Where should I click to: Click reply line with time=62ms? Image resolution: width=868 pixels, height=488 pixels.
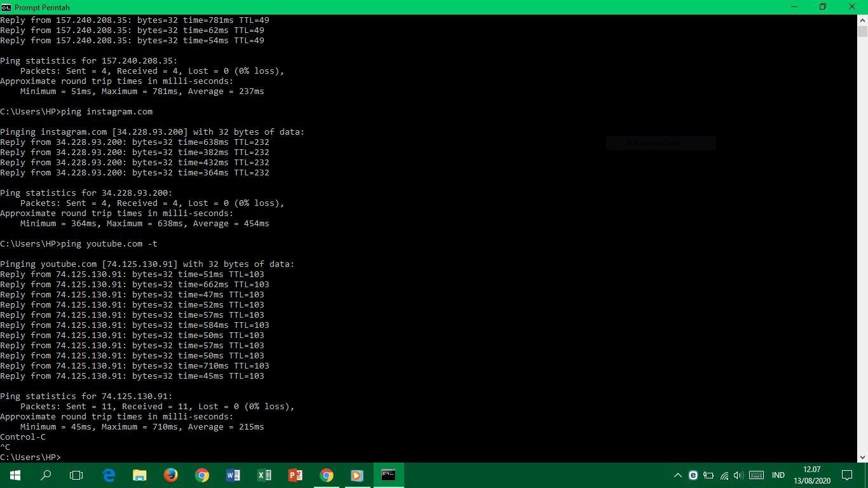pyautogui.click(x=132, y=30)
